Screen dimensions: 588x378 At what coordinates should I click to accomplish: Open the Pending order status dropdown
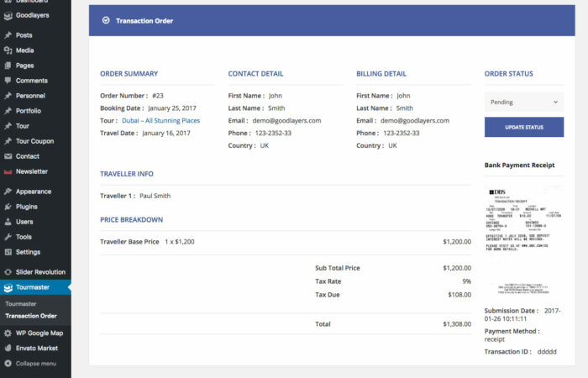coord(523,102)
